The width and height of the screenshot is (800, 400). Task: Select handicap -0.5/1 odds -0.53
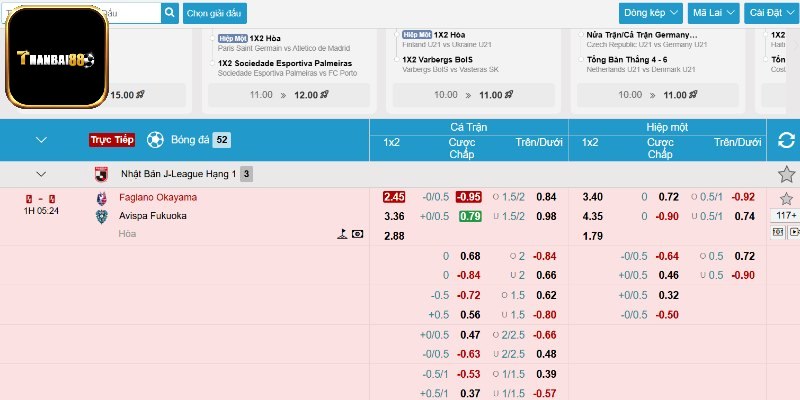(x=468, y=374)
